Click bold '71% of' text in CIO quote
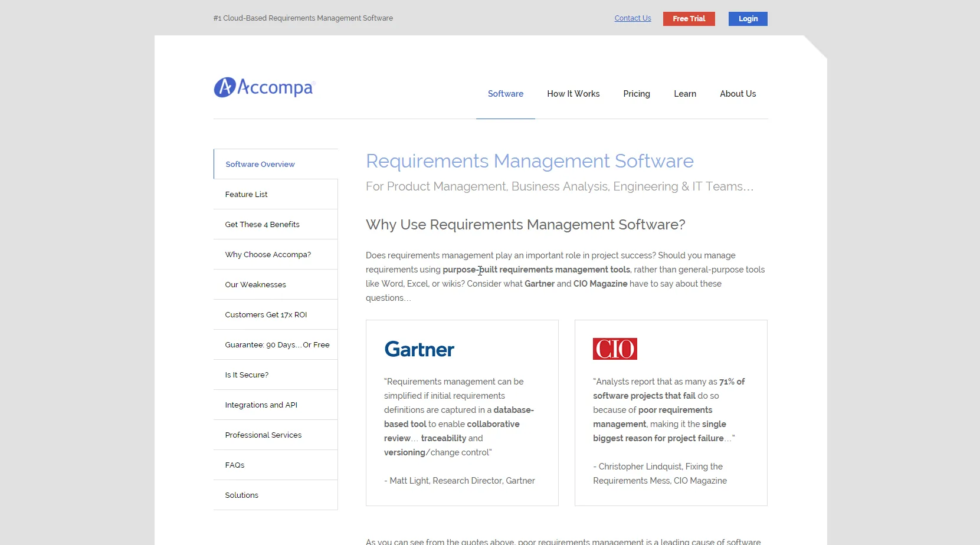Screen dimensions: 980x545 (732, 382)
